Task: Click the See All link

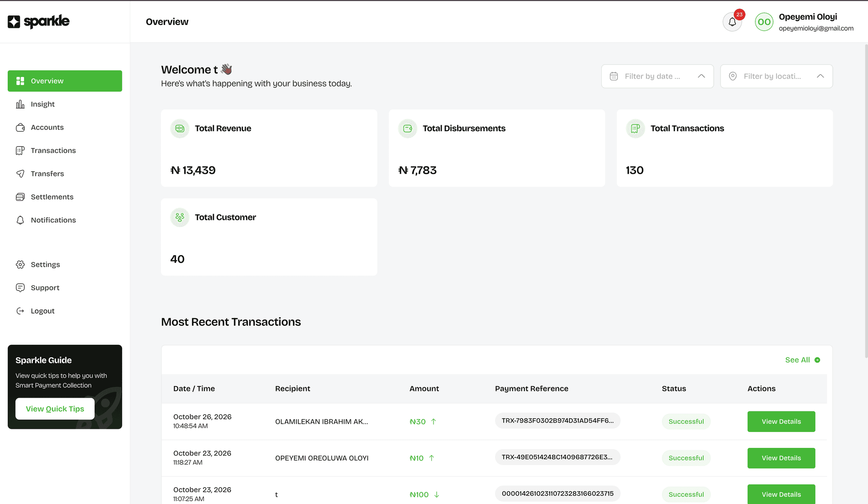Action: tap(797, 360)
